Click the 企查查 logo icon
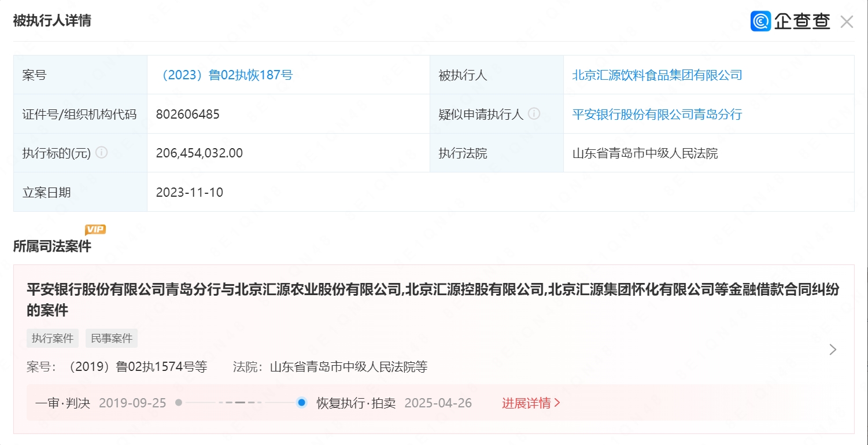Image resolution: width=868 pixels, height=445 pixels. 761,21
